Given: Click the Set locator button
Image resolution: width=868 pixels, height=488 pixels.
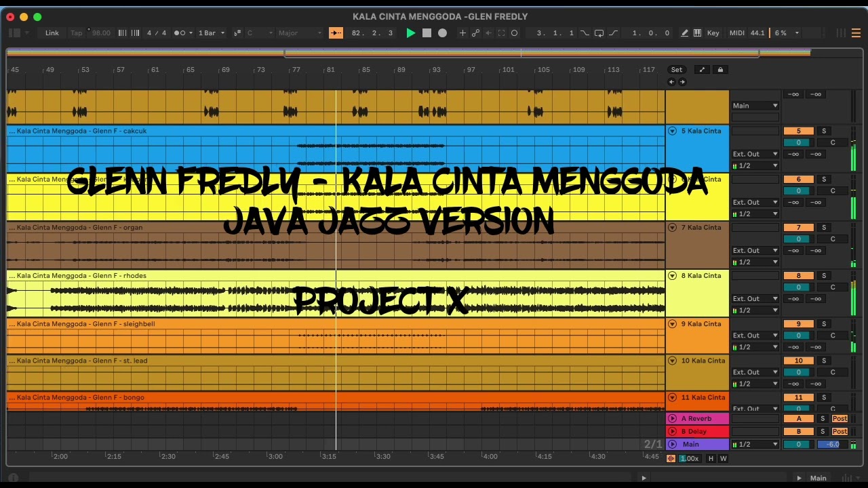Looking at the screenshot, I should tap(676, 70).
